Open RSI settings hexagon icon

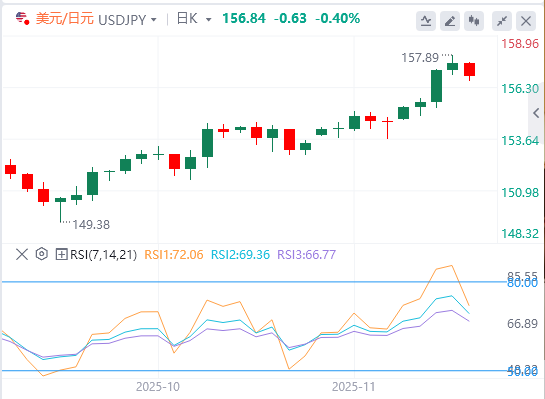(42, 254)
